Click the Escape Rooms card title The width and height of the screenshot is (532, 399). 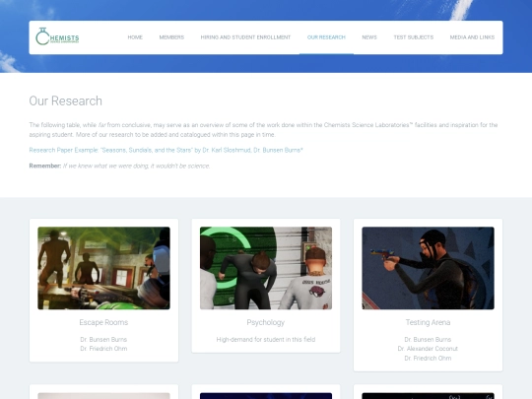pyautogui.click(x=103, y=322)
